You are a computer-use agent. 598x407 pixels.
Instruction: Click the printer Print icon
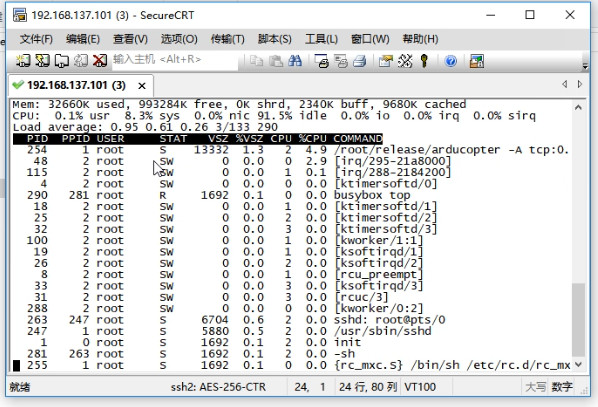(x=360, y=61)
